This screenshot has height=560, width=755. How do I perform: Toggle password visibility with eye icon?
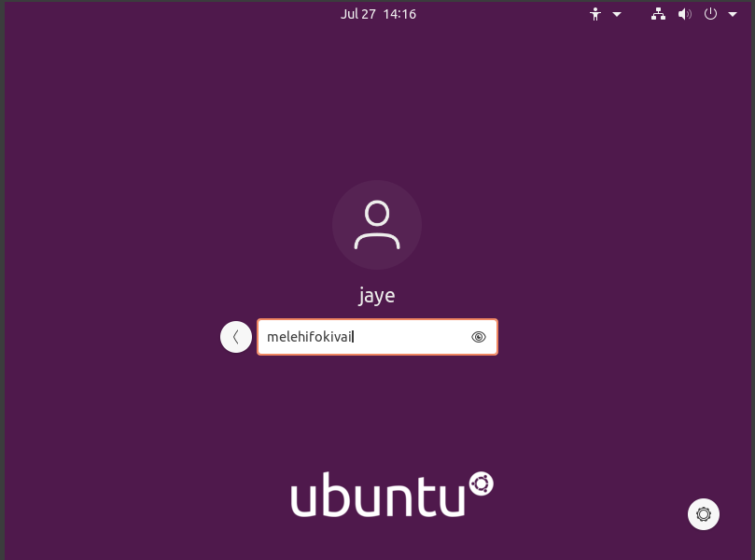point(478,337)
